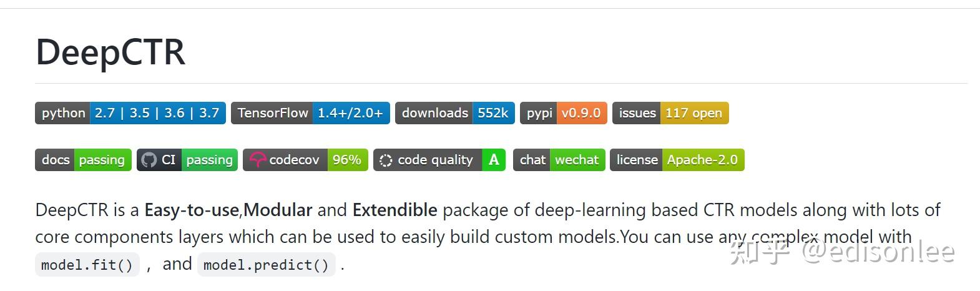Image resolution: width=980 pixels, height=291 pixels.
Task: Click the downloads 552k badge
Action: tap(454, 113)
